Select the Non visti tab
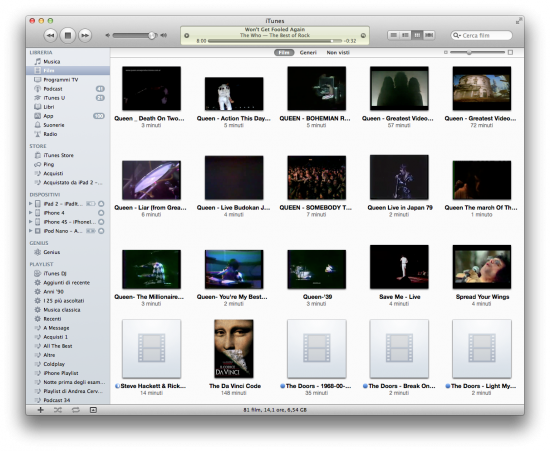 click(x=338, y=53)
